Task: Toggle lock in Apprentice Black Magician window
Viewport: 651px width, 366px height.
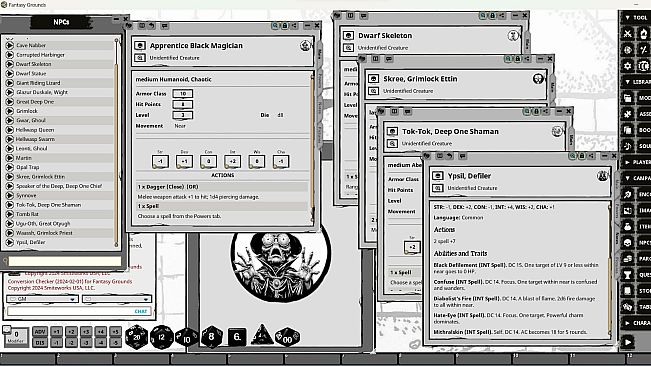Action: [x=284, y=26]
